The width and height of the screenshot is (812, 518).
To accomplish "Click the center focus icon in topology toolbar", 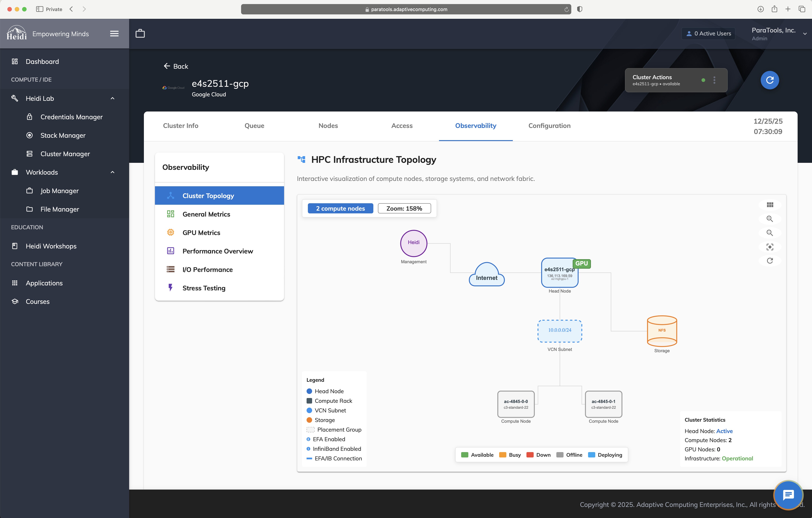I will (x=770, y=247).
